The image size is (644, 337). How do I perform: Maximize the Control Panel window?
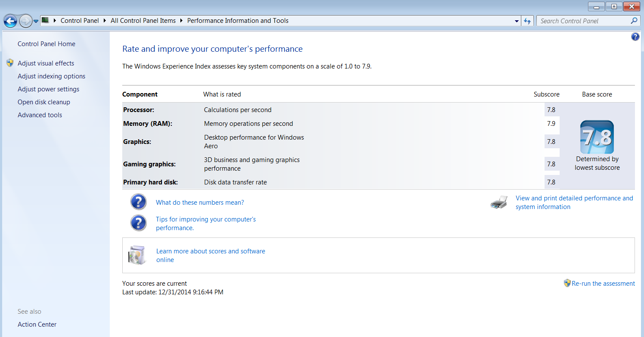click(x=613, y=6)
